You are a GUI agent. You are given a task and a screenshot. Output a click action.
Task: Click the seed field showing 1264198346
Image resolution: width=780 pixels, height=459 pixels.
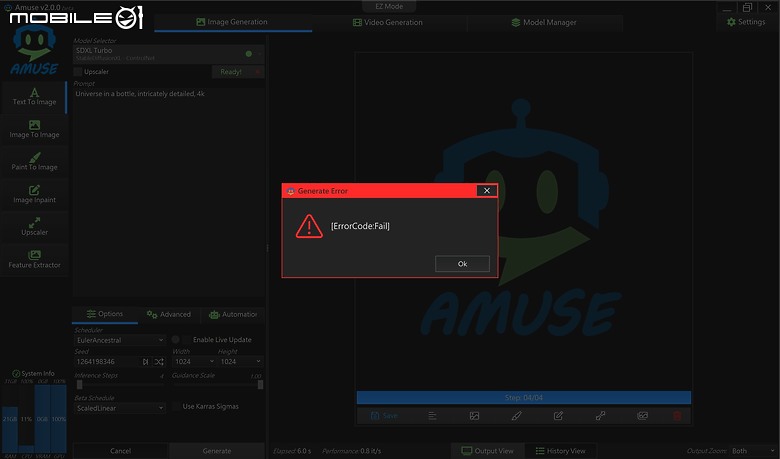pyautogui.click(x=106, y=362)
